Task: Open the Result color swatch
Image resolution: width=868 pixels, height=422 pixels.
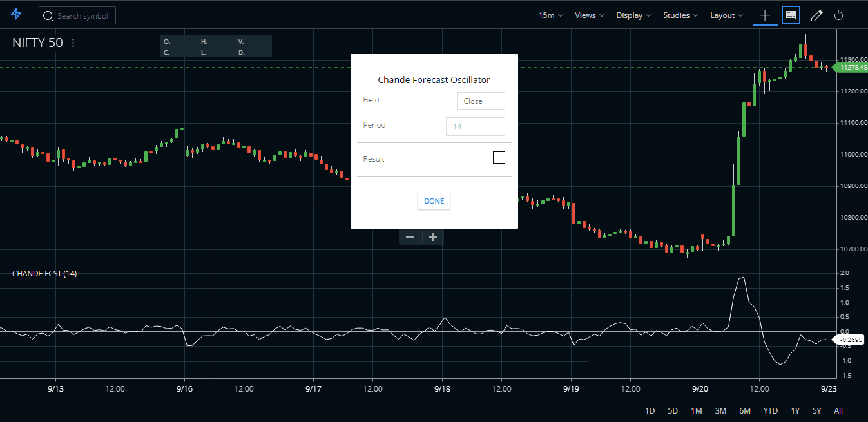Action: coord(499,158)
